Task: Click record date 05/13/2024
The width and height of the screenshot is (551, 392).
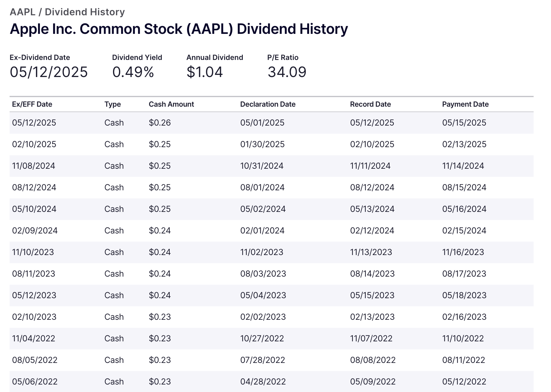Action: pyautogui.click(x=372, y=209)
